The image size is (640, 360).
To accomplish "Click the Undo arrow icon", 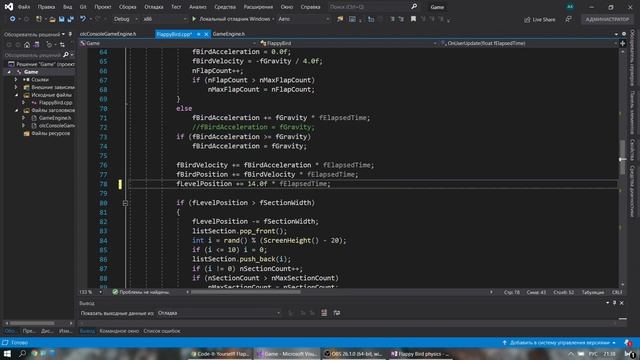I will 83,19.
